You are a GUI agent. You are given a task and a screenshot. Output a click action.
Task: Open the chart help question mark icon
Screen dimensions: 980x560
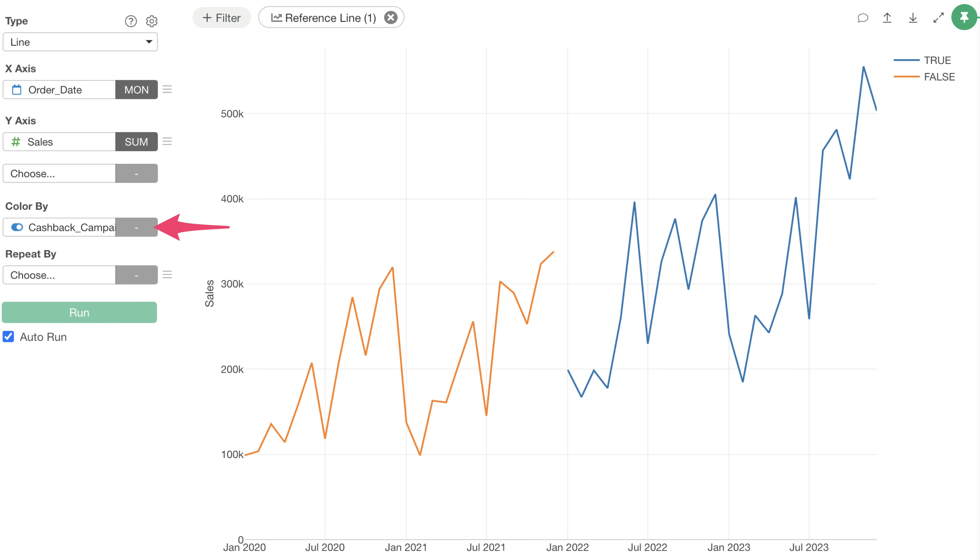pyautogui.click(x=131, y=21)
